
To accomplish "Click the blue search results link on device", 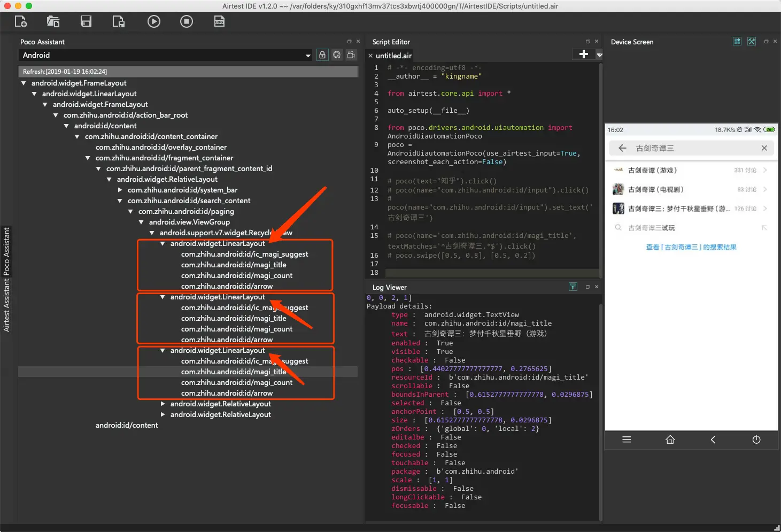I will point(691,247).
